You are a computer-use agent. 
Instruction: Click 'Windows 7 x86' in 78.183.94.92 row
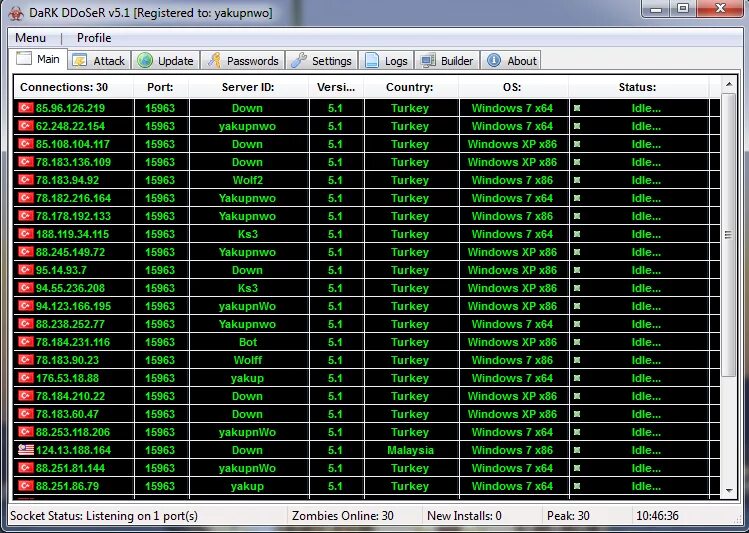pos(512,180)
